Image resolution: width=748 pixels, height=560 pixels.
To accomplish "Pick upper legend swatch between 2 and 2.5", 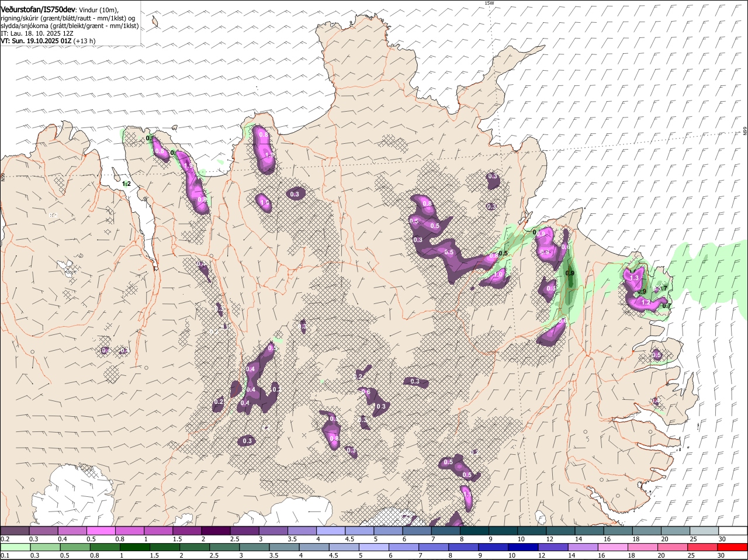I will (x=216, y=530).
